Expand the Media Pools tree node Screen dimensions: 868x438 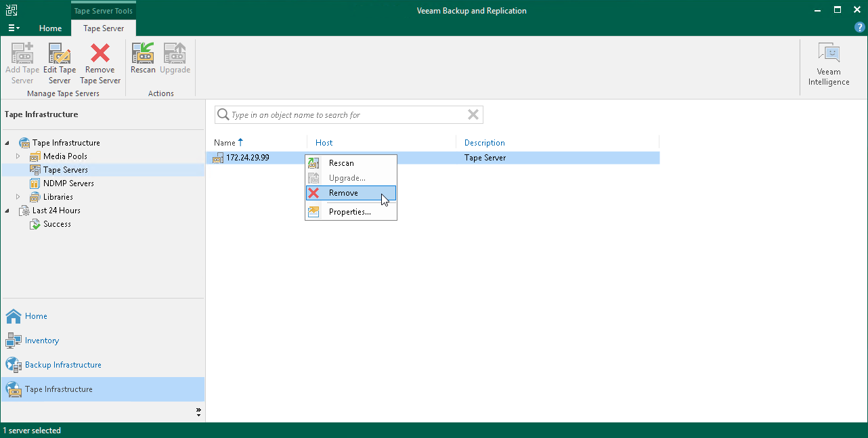pos(19,156)
